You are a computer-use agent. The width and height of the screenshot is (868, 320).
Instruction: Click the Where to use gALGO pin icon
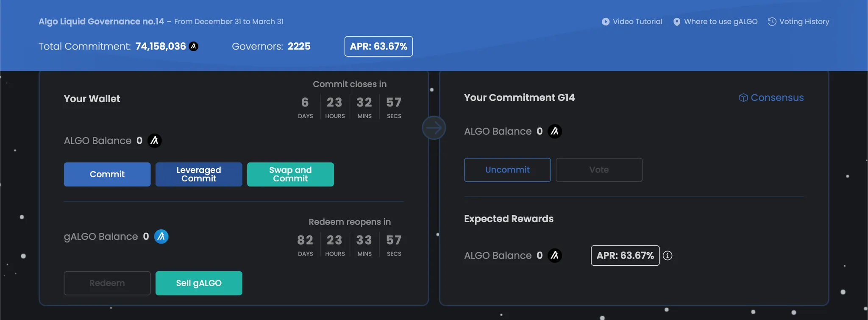click(x=677, y=22)
